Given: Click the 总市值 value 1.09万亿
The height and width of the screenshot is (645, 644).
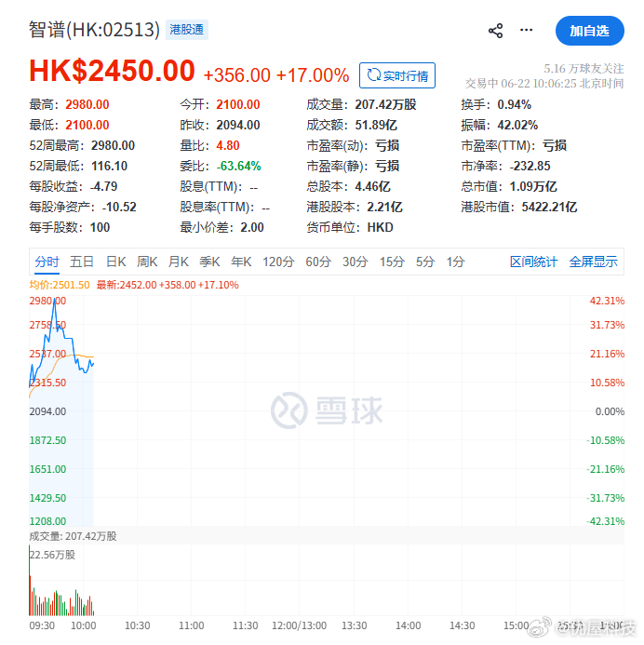Looking at the screenshot, I should click(533, 187).
